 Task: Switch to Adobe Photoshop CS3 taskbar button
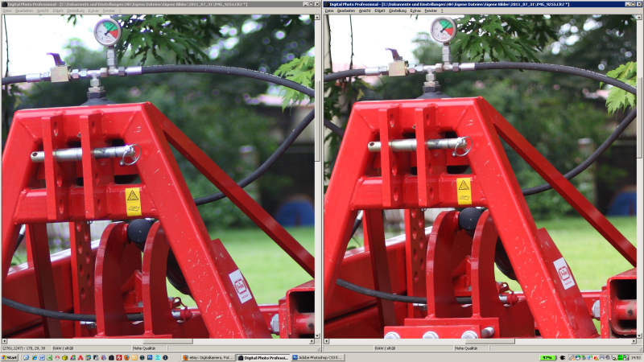tap(317, 357)
